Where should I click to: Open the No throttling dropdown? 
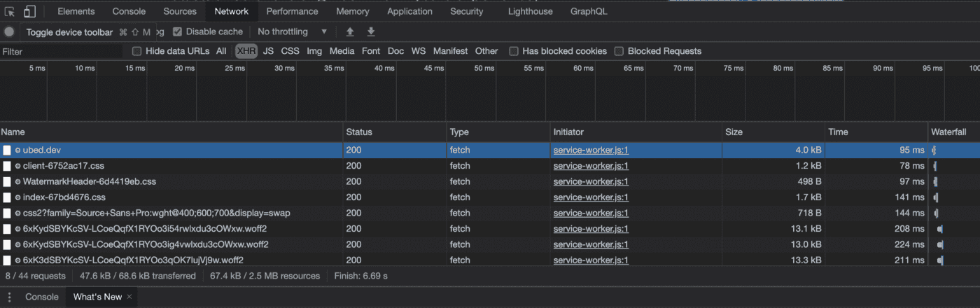click(x=292, y=31)
